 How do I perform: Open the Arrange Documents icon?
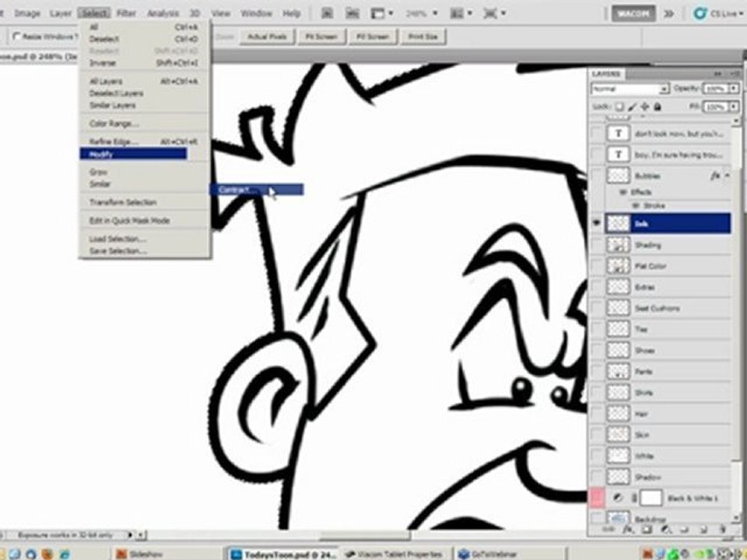(457, 13)
